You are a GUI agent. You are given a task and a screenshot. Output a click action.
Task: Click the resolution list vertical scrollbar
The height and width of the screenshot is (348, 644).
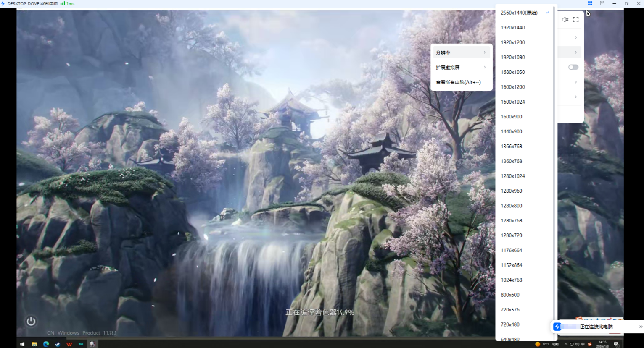554,168
